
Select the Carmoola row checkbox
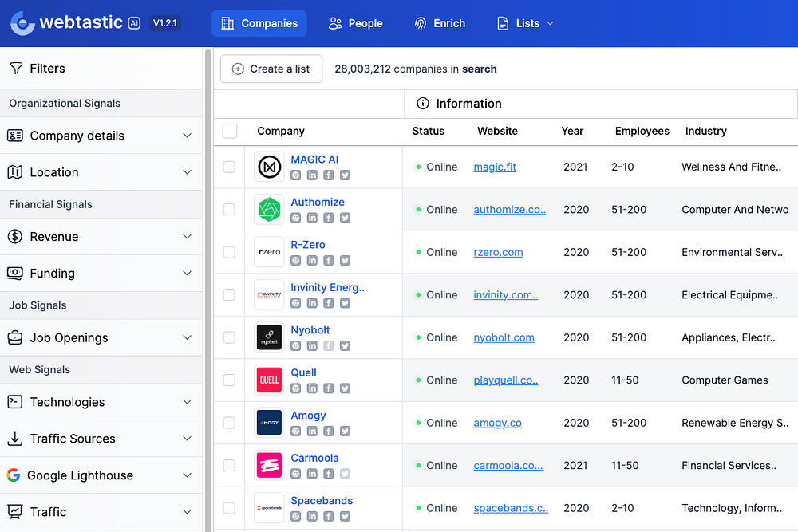[x=229, y=466]
